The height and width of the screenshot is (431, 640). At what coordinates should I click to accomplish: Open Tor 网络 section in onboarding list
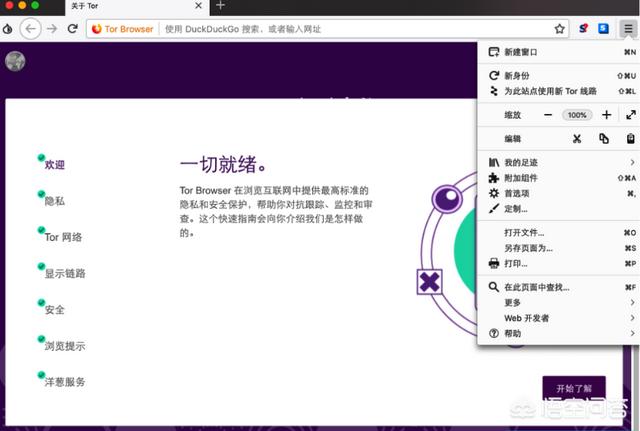(63, 237)
